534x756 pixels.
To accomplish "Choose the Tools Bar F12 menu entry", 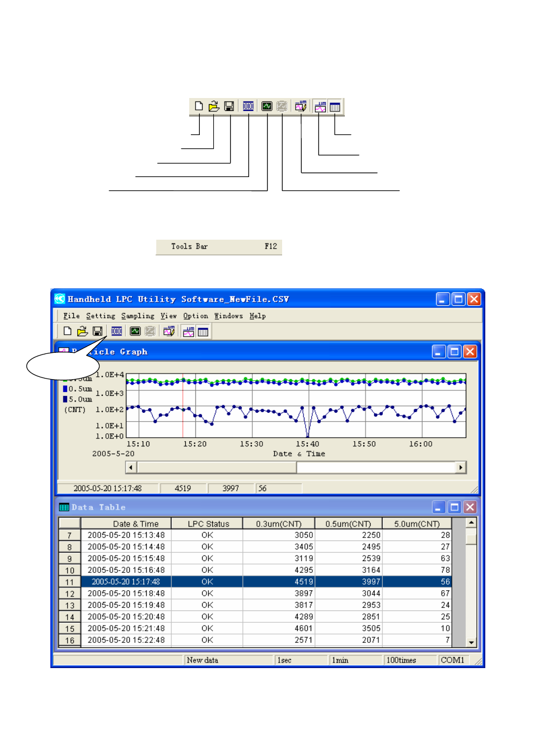I will coord(219,246).
